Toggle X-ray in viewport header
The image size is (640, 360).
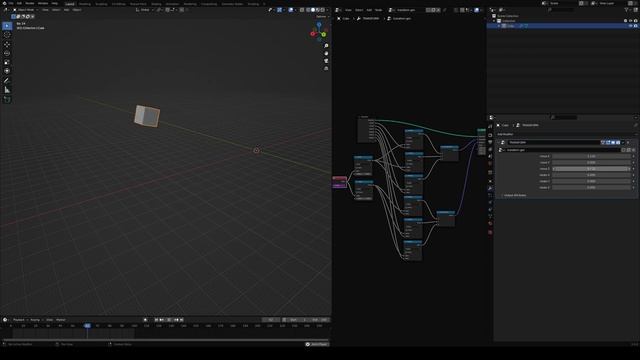tap(302, 10)
